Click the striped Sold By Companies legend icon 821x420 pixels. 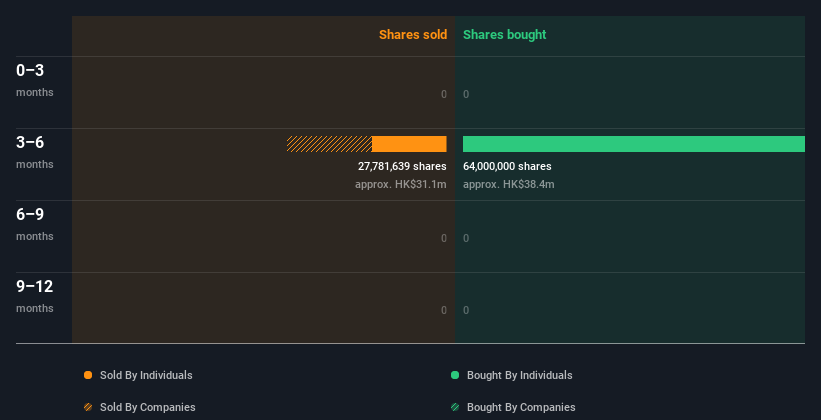[x=88, y=407]
